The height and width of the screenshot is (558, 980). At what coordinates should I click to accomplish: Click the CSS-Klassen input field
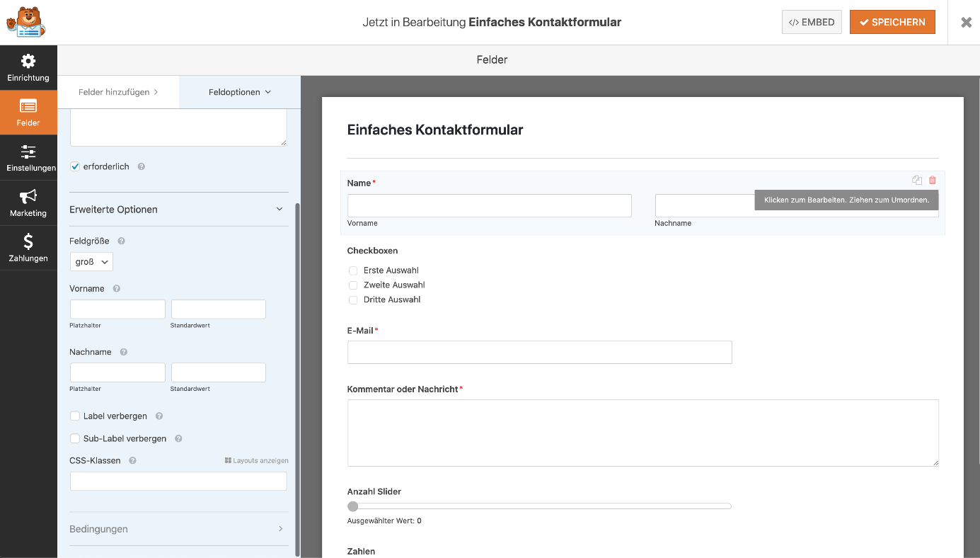pyautogui.click(x=178, y=482)
